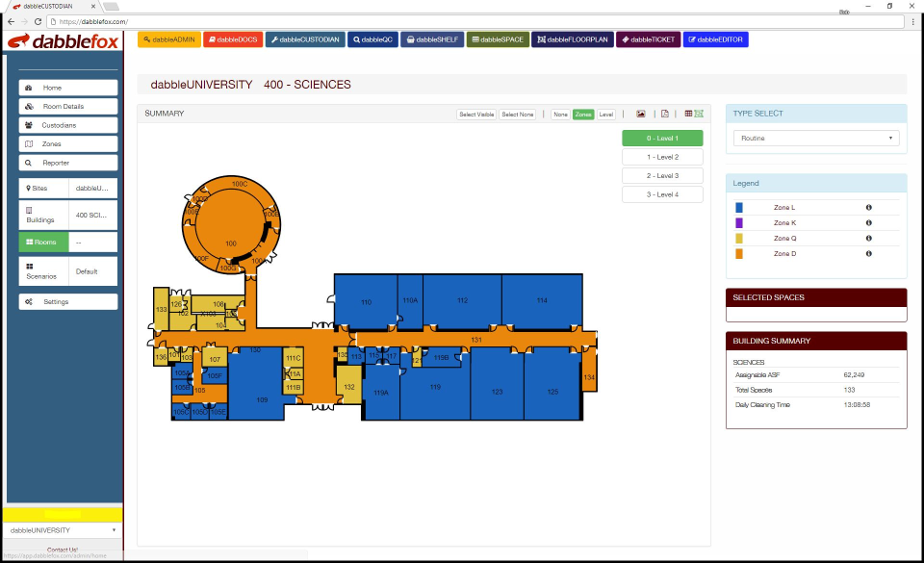Open the grid table view icon

[689, 114]
